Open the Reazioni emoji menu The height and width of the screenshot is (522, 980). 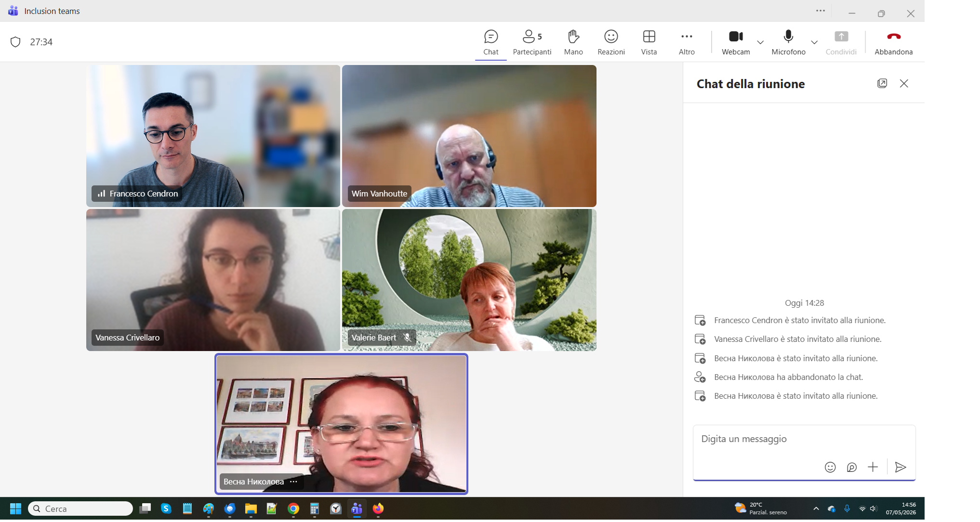[611, 42]
